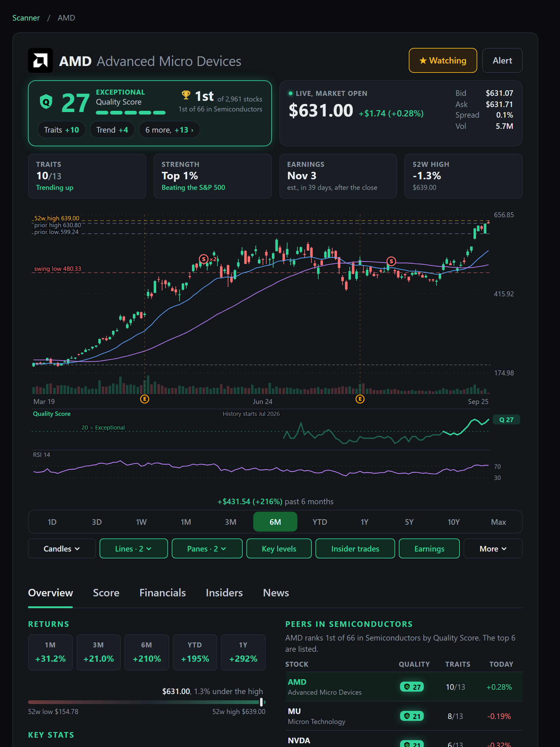This screenshot has height=747, width=560.
Task: Click the single insider sale S marker
Action: tap(391, 261)
